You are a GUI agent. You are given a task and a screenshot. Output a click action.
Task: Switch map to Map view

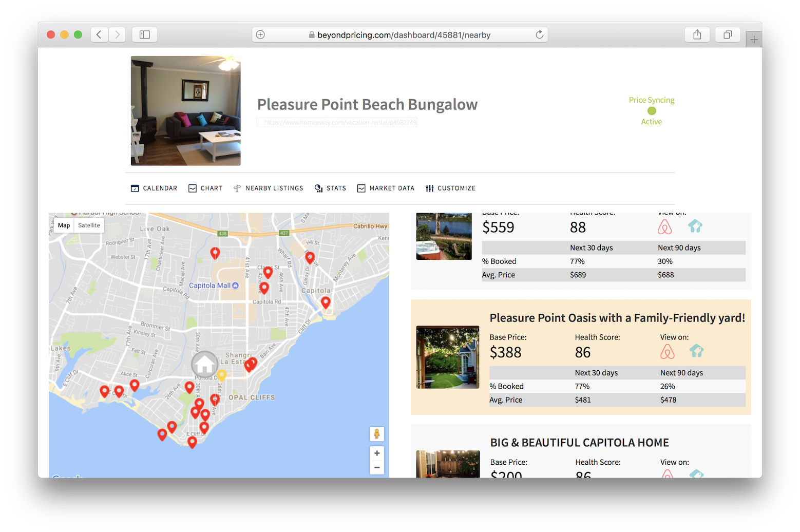pos(64,225)
